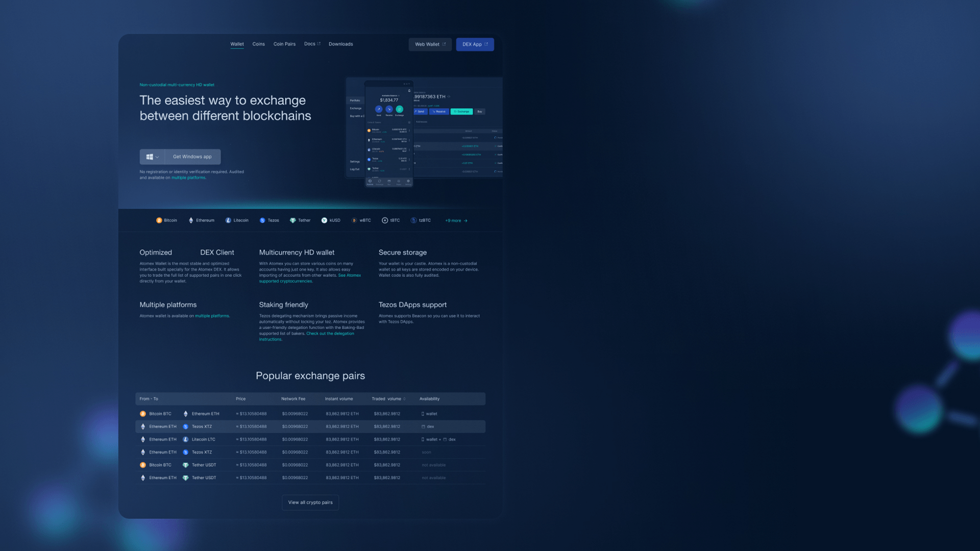Open the Coin Pairs nav tab
Image resolution: width=980 pixels, height=551 pixels.
(x=284, y=44)
